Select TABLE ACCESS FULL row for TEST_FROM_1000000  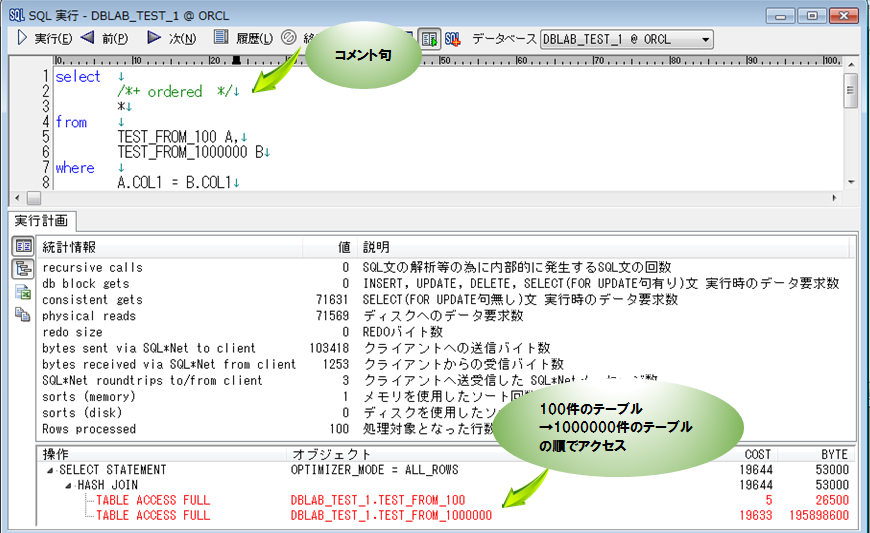[x=153, y=515]
